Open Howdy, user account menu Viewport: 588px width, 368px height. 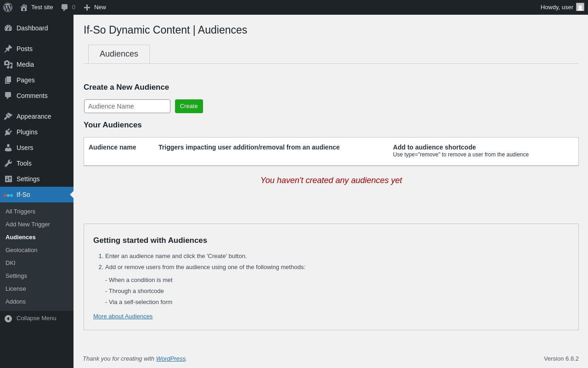click(x=562, y=7)
